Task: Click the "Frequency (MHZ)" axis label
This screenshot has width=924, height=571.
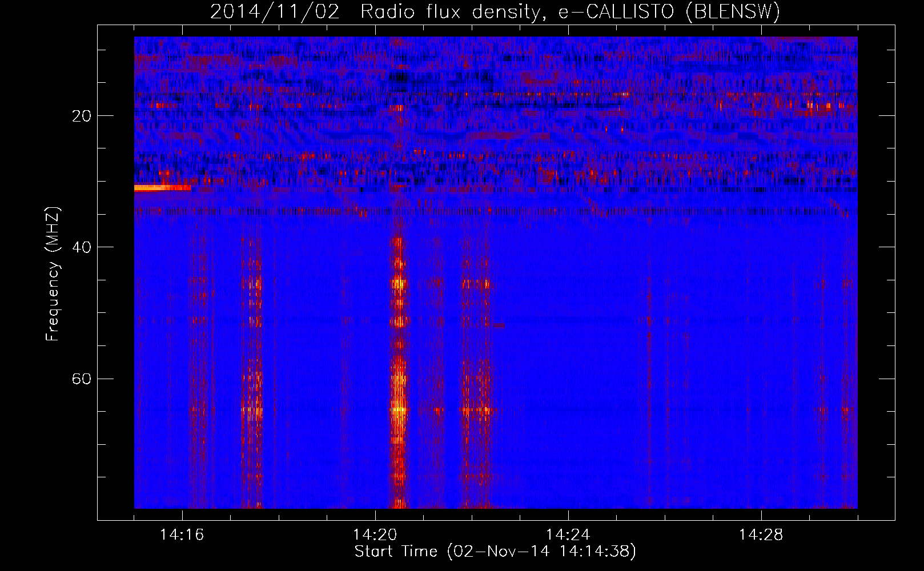Action: point(52,274)
